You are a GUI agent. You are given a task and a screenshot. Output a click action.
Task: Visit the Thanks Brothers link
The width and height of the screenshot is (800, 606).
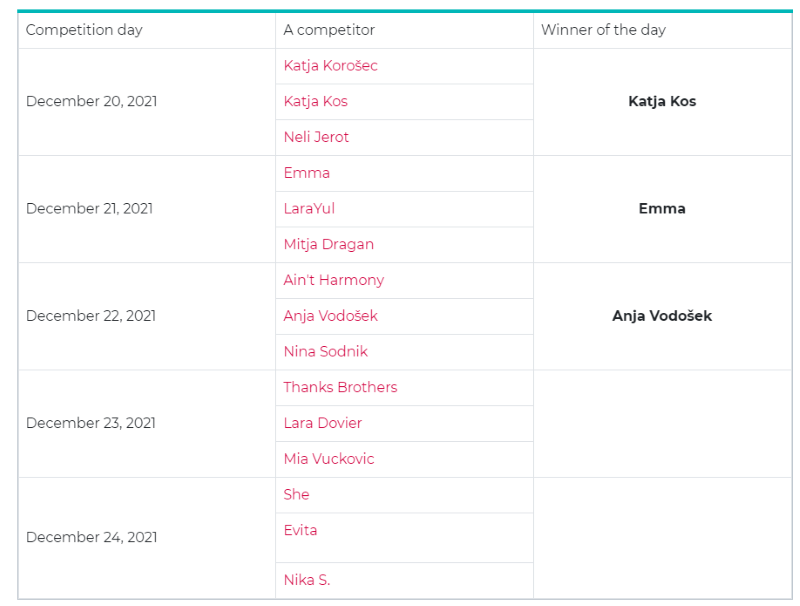tap(340, 387)
